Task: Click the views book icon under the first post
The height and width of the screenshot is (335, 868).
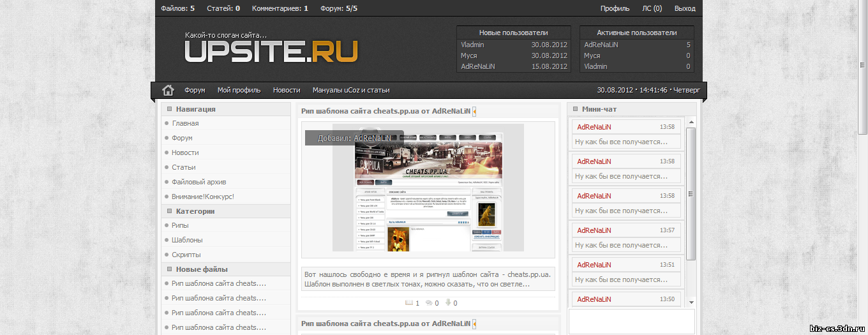Action: 409,303
